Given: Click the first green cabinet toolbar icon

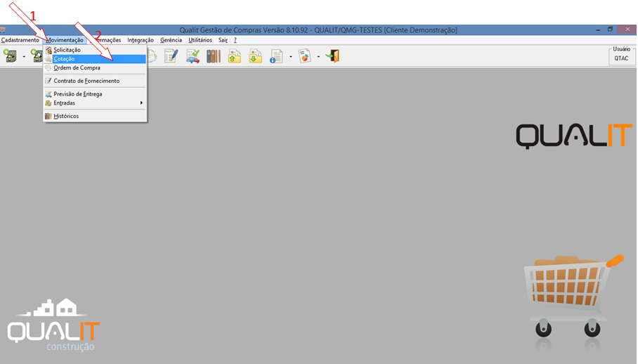Looking at the screenshot, I should point(11,56).
